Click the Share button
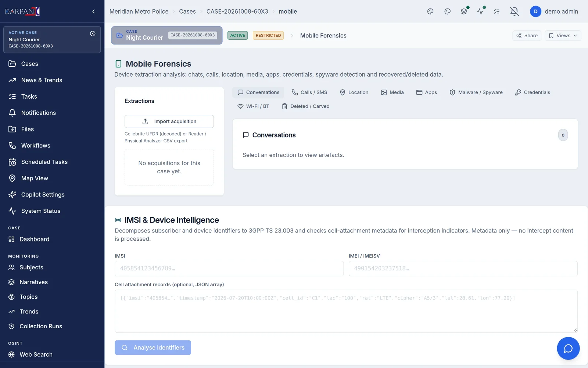 click(x=527, y=36)
